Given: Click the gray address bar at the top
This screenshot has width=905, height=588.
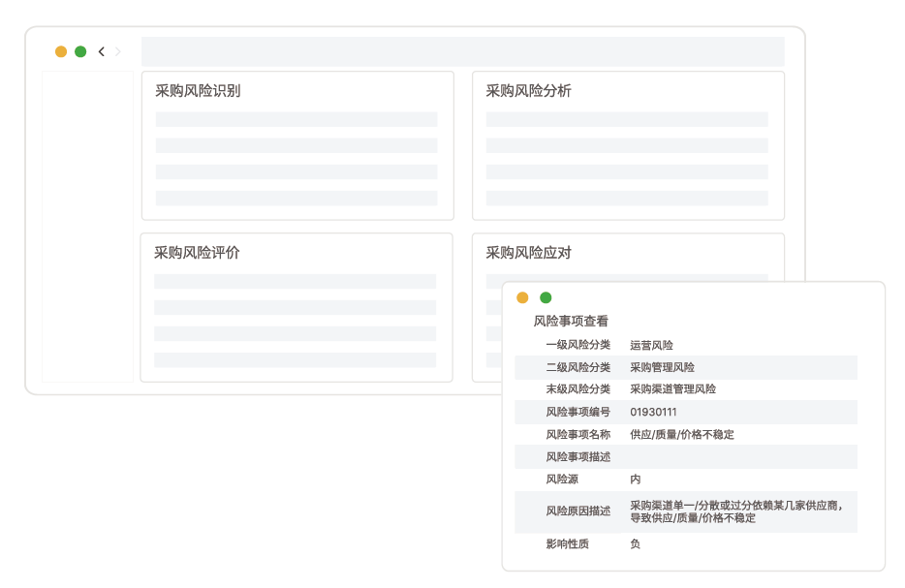Looking at the screenshot, I should click(462, 51).
